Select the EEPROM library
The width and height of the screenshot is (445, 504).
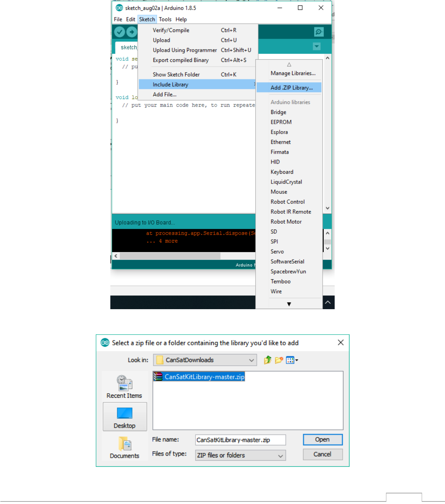289,122
